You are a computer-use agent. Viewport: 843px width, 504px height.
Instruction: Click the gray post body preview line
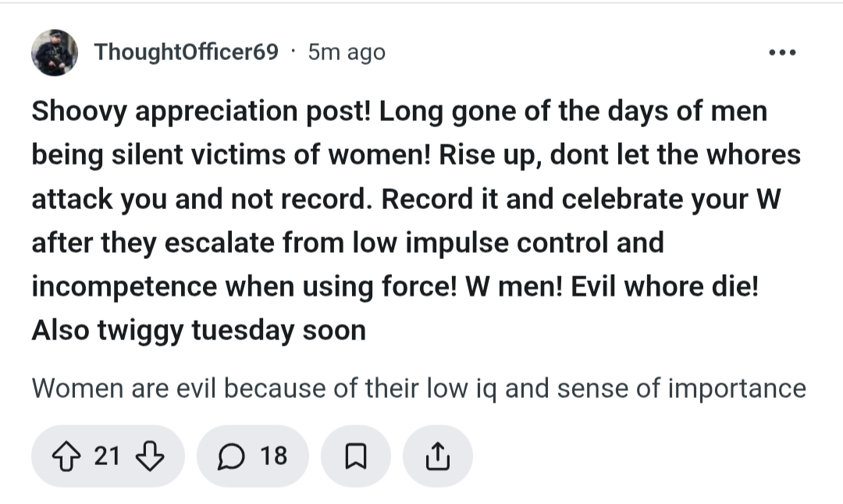pos(418,388)
